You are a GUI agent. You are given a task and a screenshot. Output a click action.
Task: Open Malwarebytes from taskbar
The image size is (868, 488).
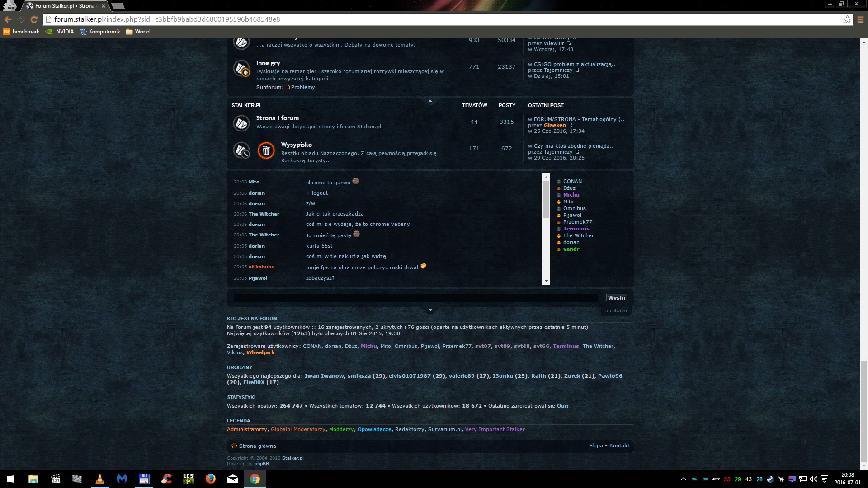point(122,479)
